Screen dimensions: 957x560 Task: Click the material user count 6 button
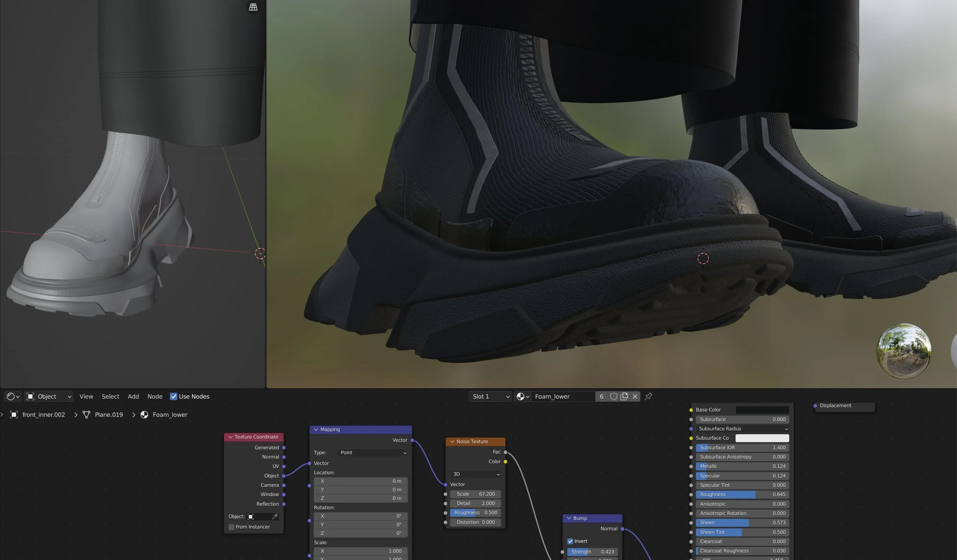point(601,396)
